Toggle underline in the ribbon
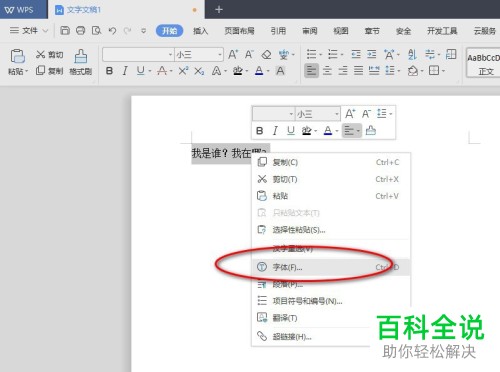 pos(141,71)
